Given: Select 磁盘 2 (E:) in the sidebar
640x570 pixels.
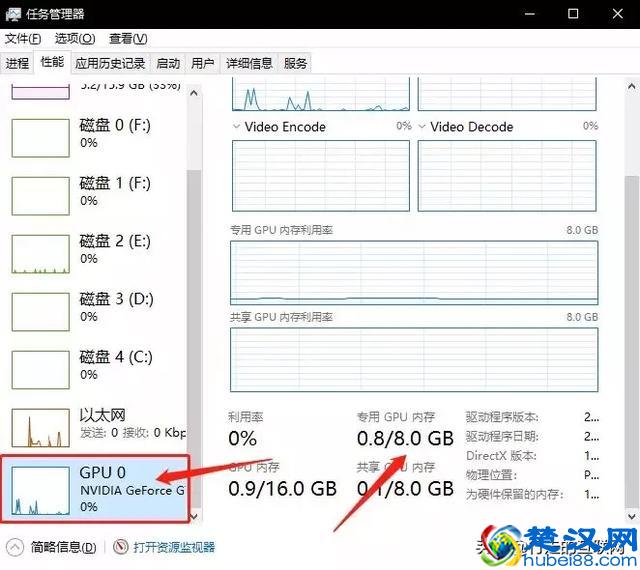Looking at the screenshot, I should [x=94, y=254].
